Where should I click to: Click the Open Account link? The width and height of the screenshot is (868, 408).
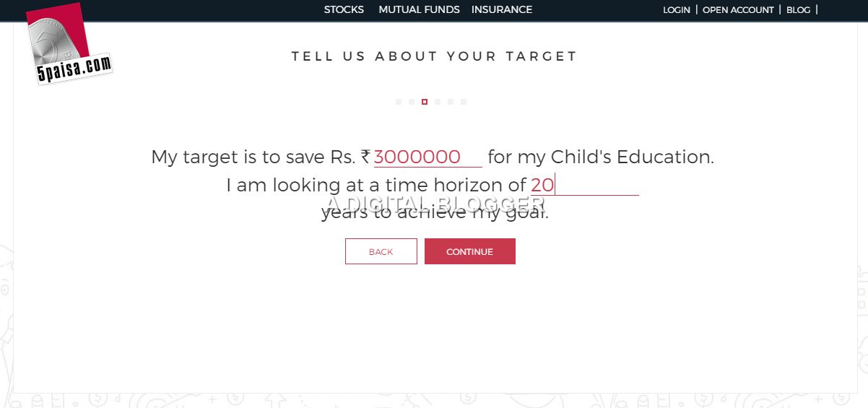coord(738,10)
